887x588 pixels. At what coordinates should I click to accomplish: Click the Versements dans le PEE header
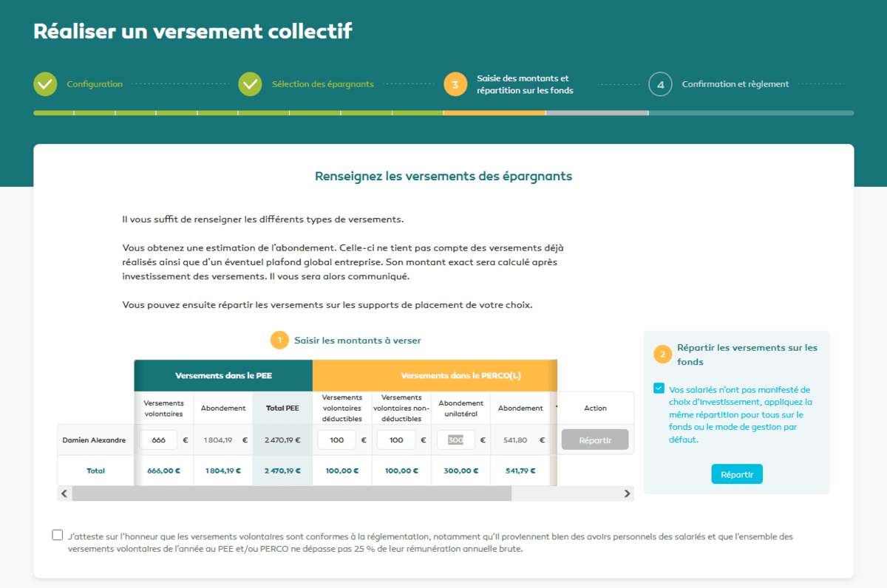coord(223,375)
